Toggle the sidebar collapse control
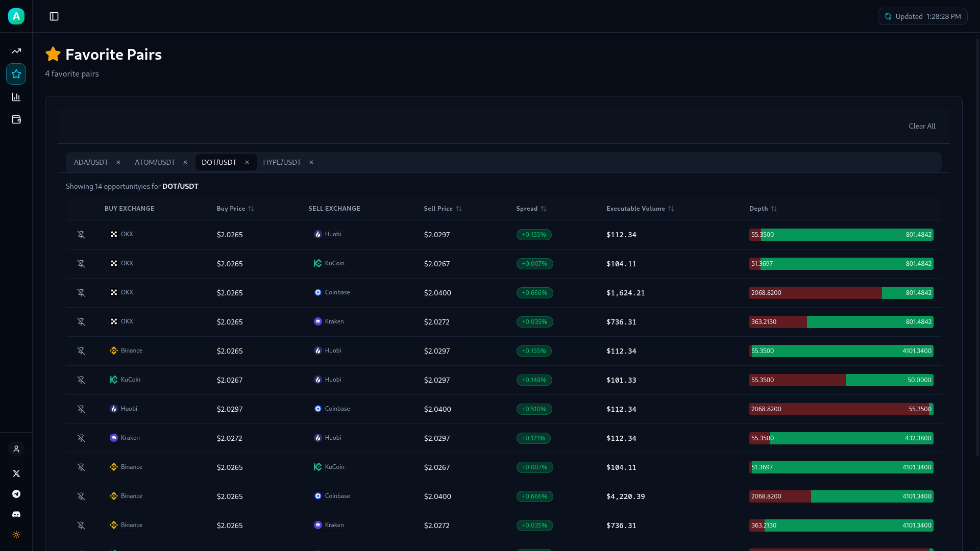This screenshot has height=551, width=980. tap(54, 16)
